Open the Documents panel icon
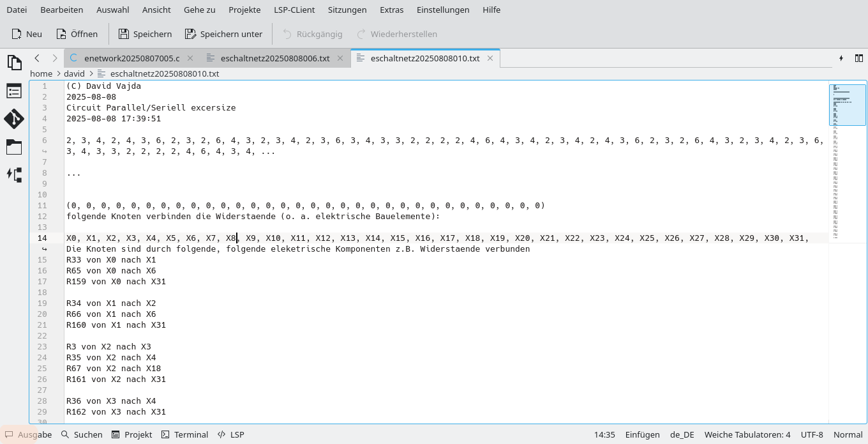The height and width of the screenshot is (444, 868). pyautogui.click(x=13, y=62)
